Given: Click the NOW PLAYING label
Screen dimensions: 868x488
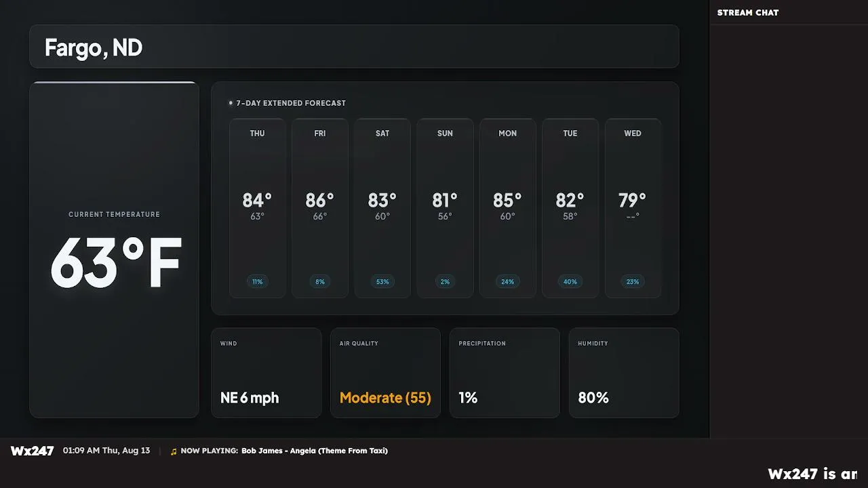Looking at the screenshot, I should 210,451.
